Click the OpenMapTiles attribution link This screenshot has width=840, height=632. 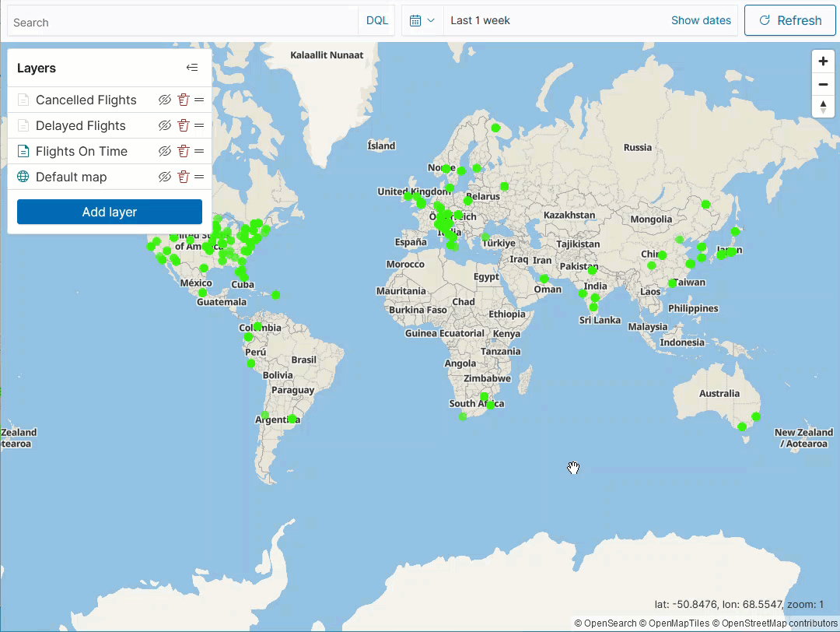pyautogui.click(x=675, y=623)
